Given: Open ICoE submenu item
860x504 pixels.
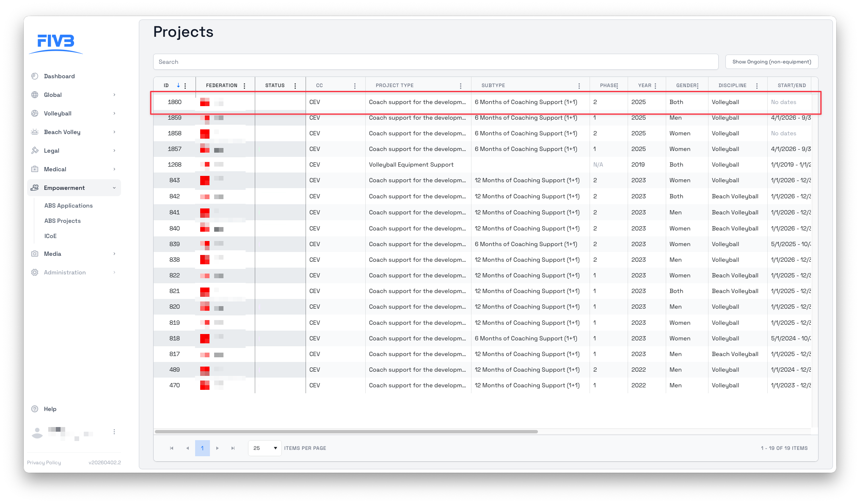Looking at the screenshot, I should [x=50, y=236].
